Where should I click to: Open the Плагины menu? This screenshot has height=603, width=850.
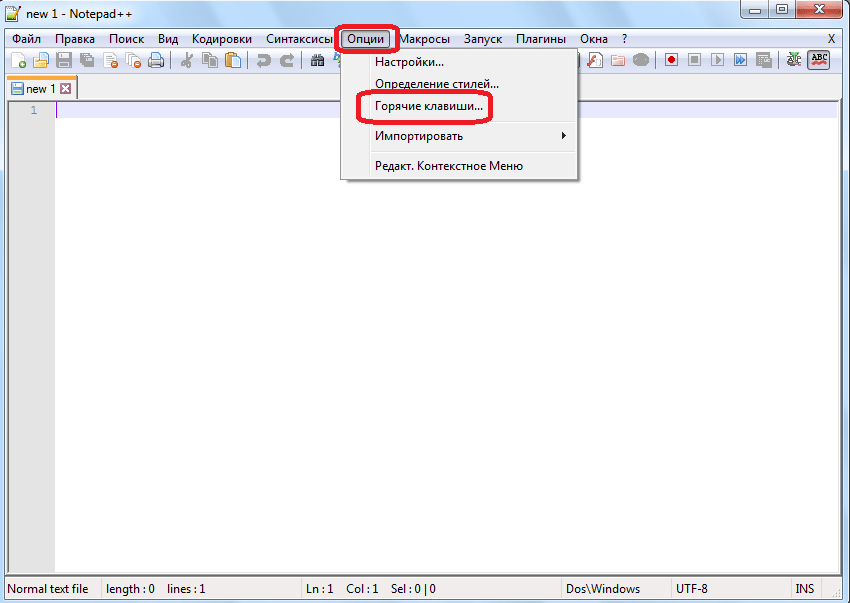point(541,39)
